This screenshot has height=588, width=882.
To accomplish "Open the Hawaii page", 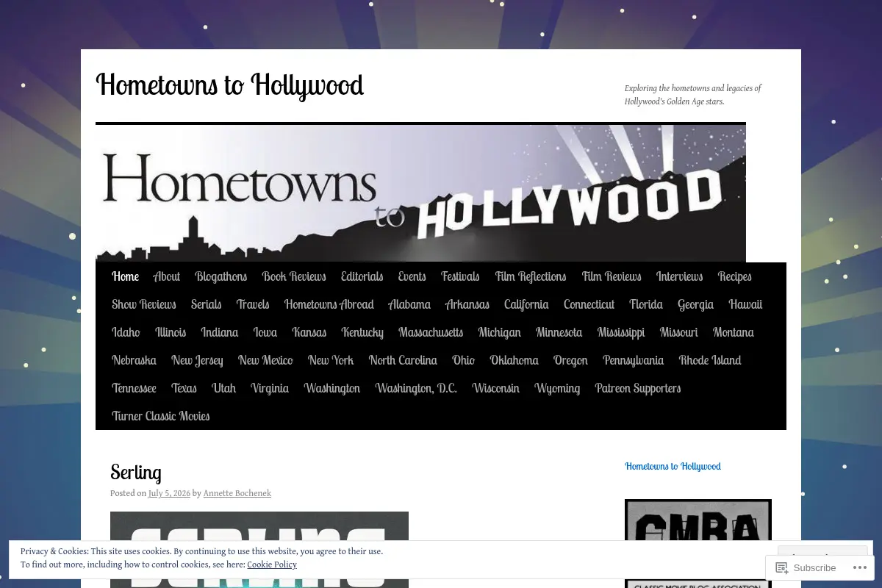I will [x=746, y=304].
